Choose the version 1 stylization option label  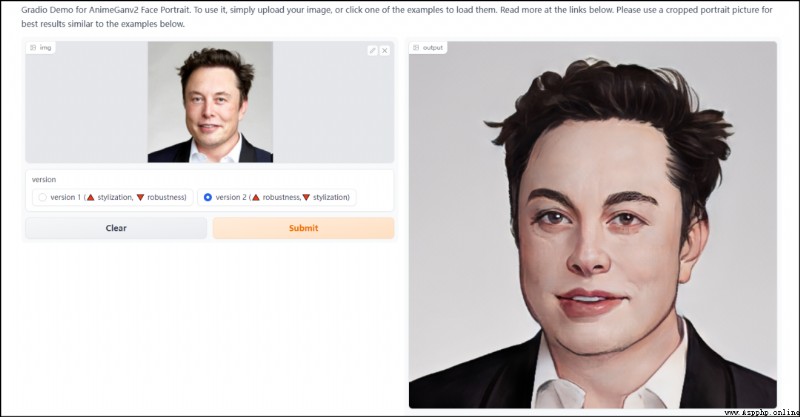118,198
